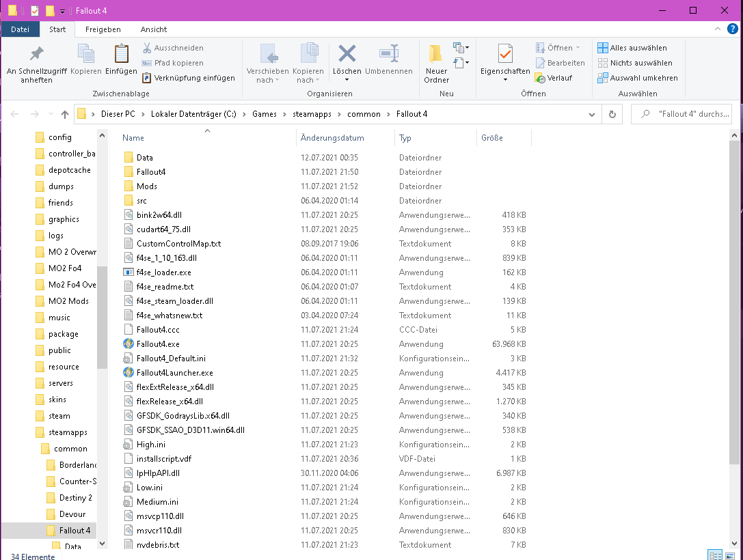Select 'depotcache' in navigation tree
743x560 pixels.
pyautogui.click(x=69, y=170)
